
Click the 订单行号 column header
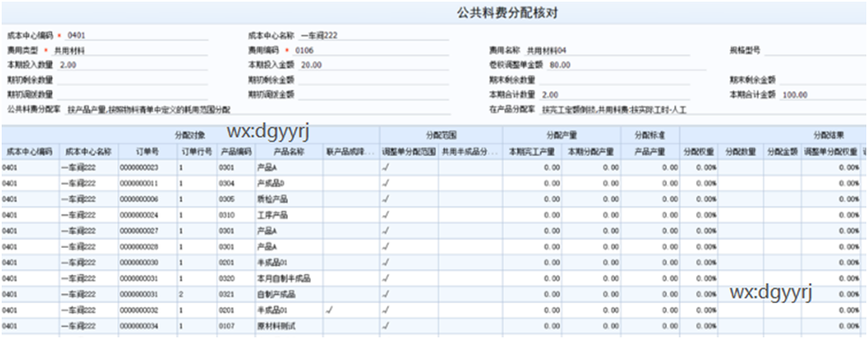(x=197, y=151)
